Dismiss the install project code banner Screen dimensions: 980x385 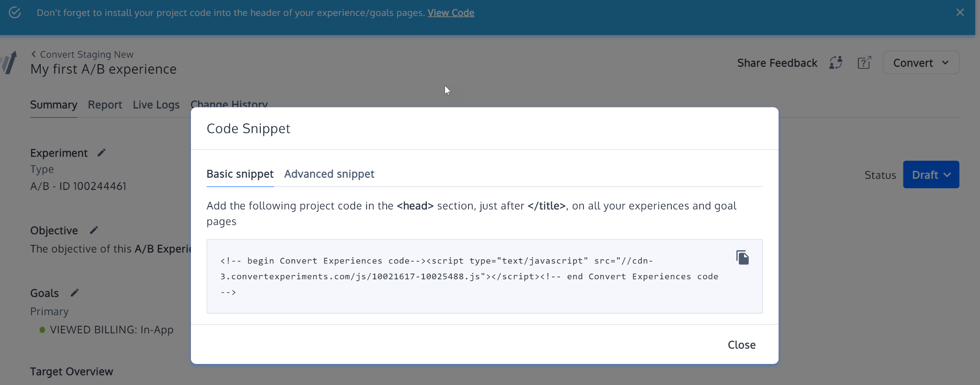pyautogui.click(x=960, y=12)
